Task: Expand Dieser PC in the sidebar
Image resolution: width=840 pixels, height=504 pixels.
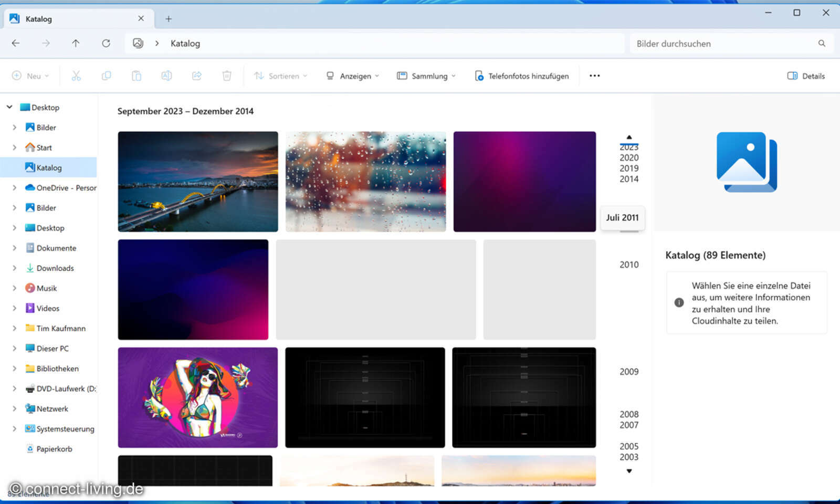Action: click(14, 348)
